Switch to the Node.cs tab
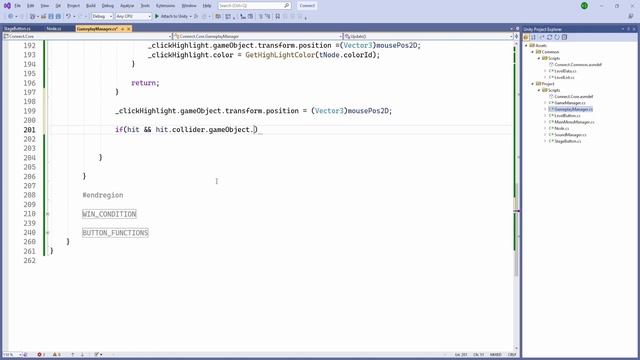640x360 pixels. click(x=54, y=29)
